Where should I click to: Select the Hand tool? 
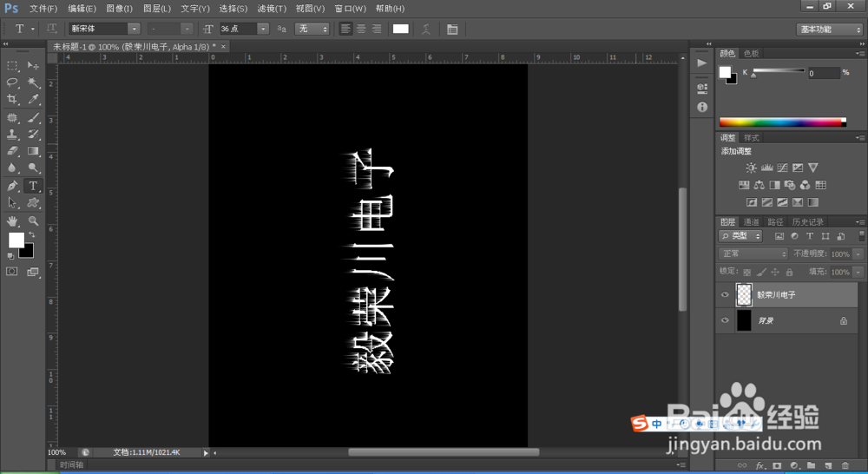point(12,221)
